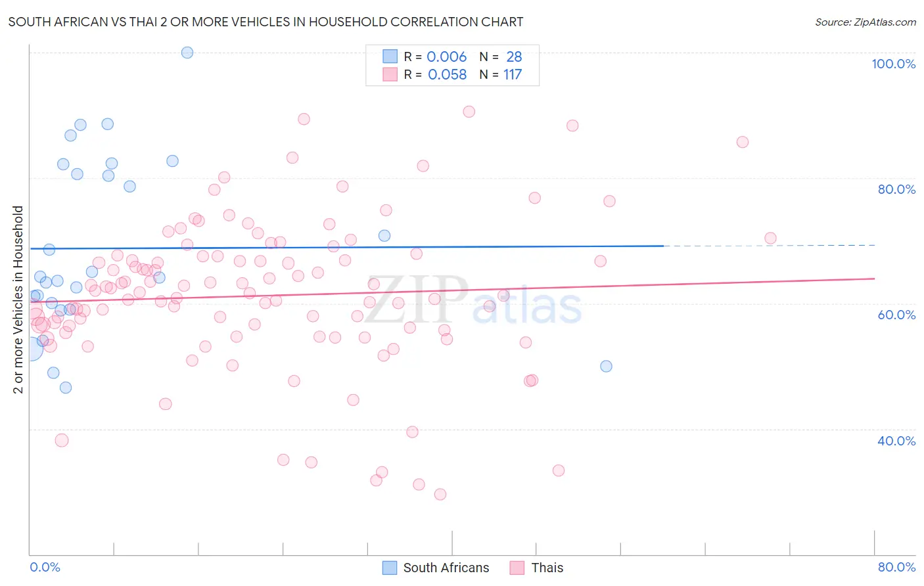Open the Source: ZipAtlas.com link
Screen dimensions: 924x586
866,22
